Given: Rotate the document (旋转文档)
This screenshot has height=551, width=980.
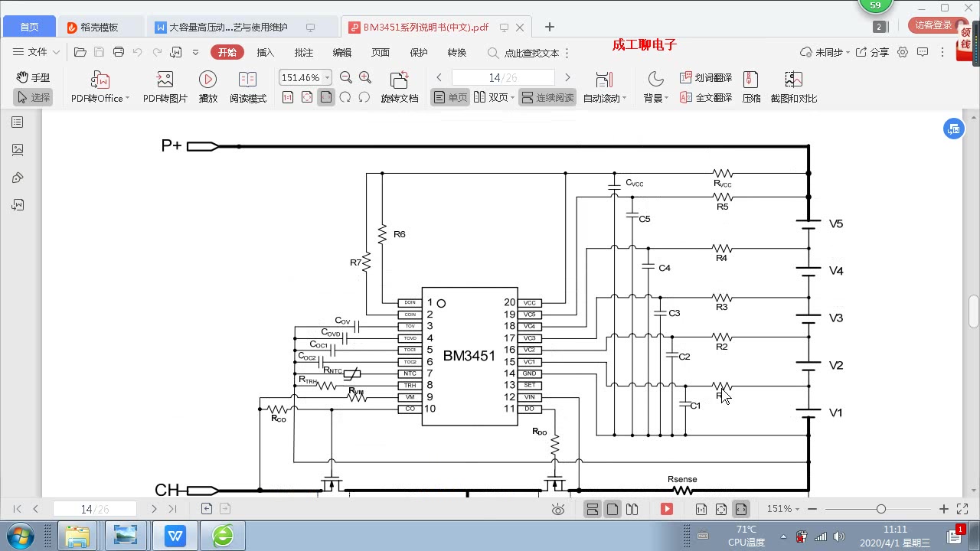Looking at the screenshot, I should 400,87.
